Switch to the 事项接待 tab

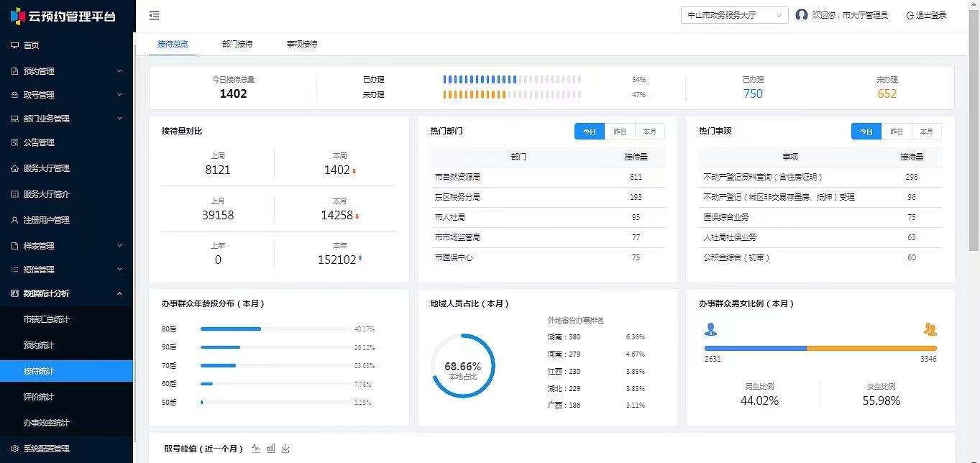[302, 44]
